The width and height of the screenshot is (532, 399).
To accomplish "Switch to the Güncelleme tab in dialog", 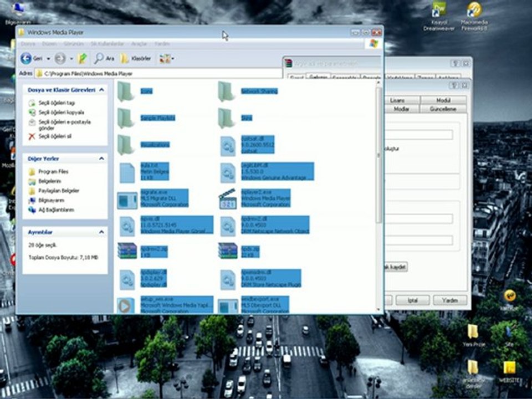I will pyautogui.click(x=443, y=109).
